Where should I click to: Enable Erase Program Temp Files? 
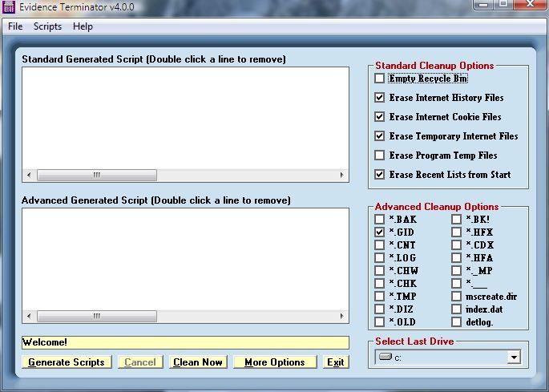(x=380, y=156)
